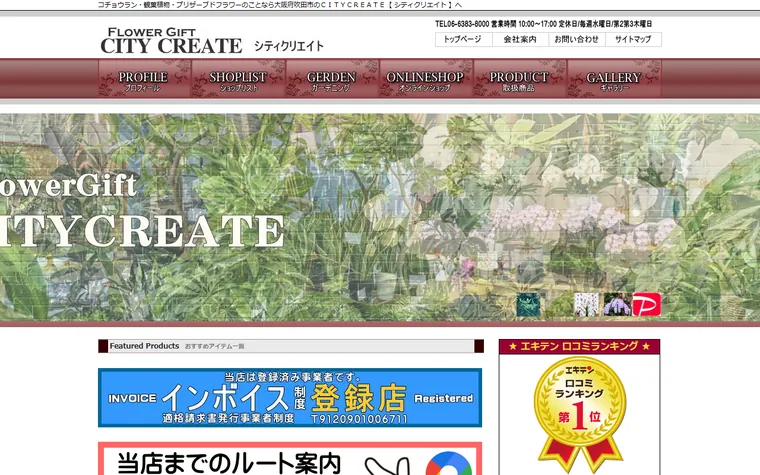Viewport: 760px width, 475px height.
Task: Open the サイトマップ link
Action: point(633,39)
